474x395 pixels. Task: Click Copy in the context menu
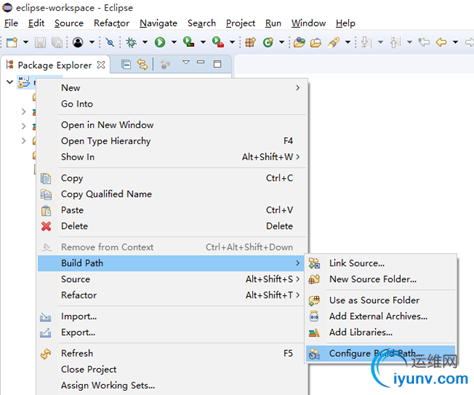(x=172, y=178)
